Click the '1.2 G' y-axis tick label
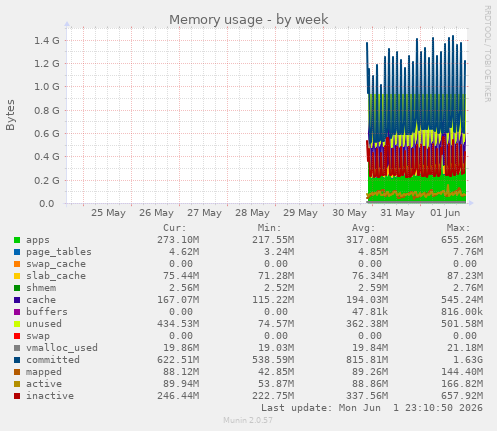The image size is (497, 431). click(x=47, y=64)
